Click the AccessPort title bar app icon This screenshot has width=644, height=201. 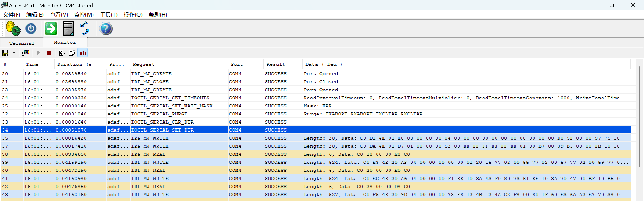point(4,5)
